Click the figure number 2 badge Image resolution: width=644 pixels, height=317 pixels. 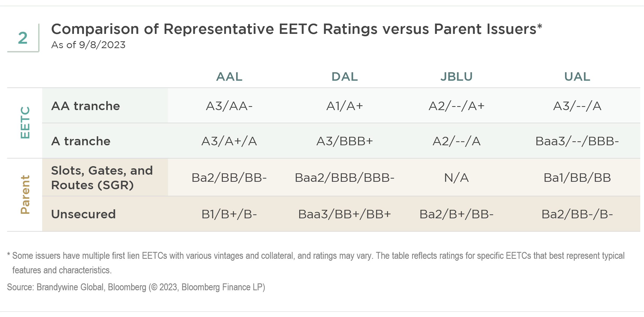tap(23, 38)
